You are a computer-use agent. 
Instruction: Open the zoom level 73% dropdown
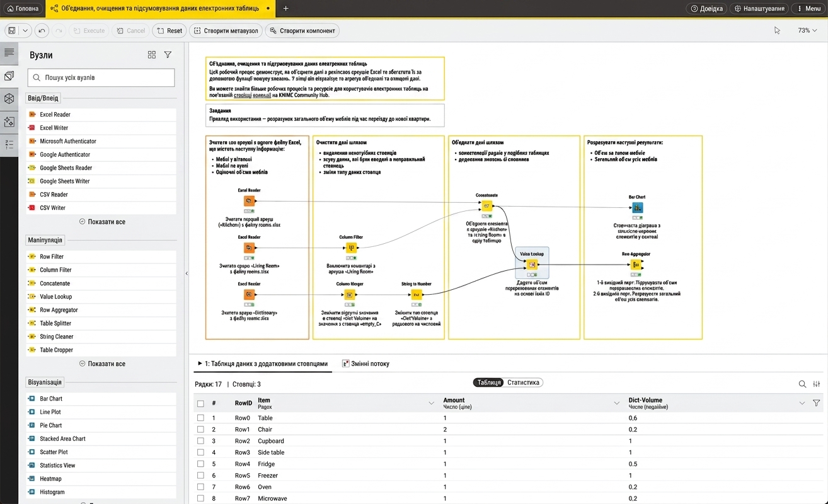(807, 30)
